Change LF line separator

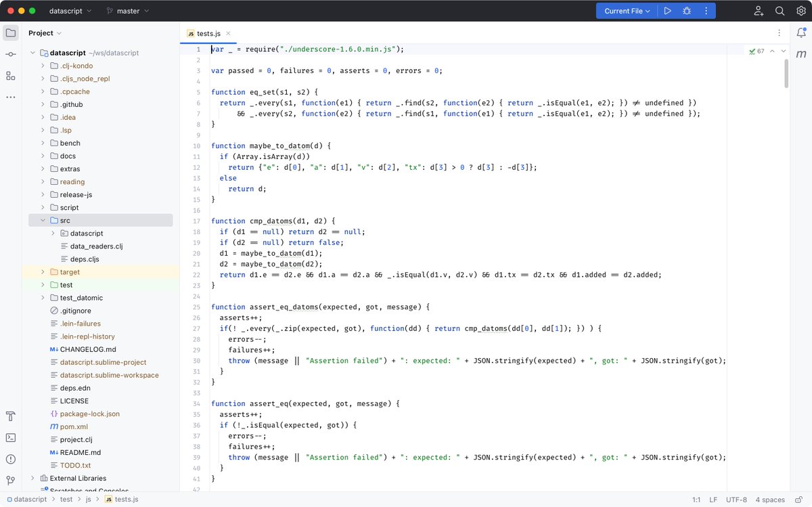coord(713,500)
